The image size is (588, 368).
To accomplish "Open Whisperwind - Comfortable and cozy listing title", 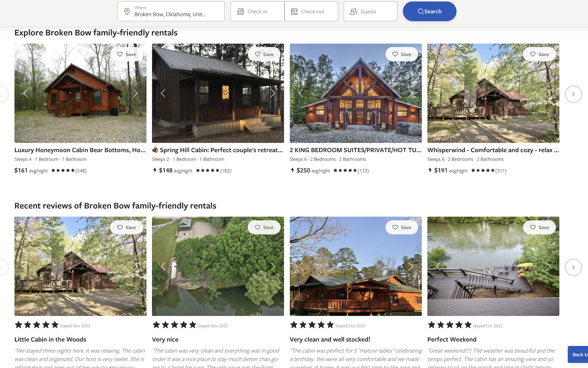I will pos(493,150).
